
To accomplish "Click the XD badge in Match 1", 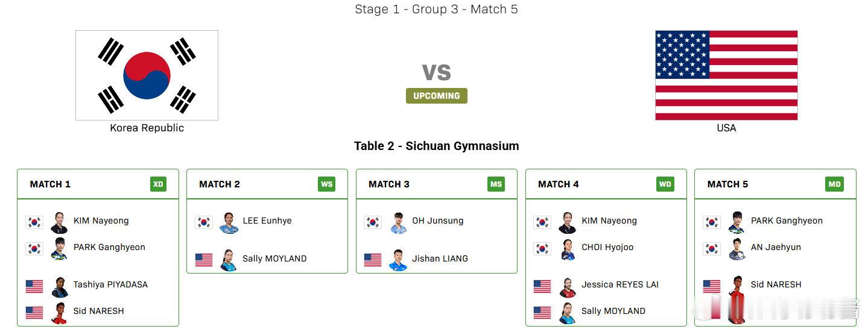I will (x=158, y=184).
